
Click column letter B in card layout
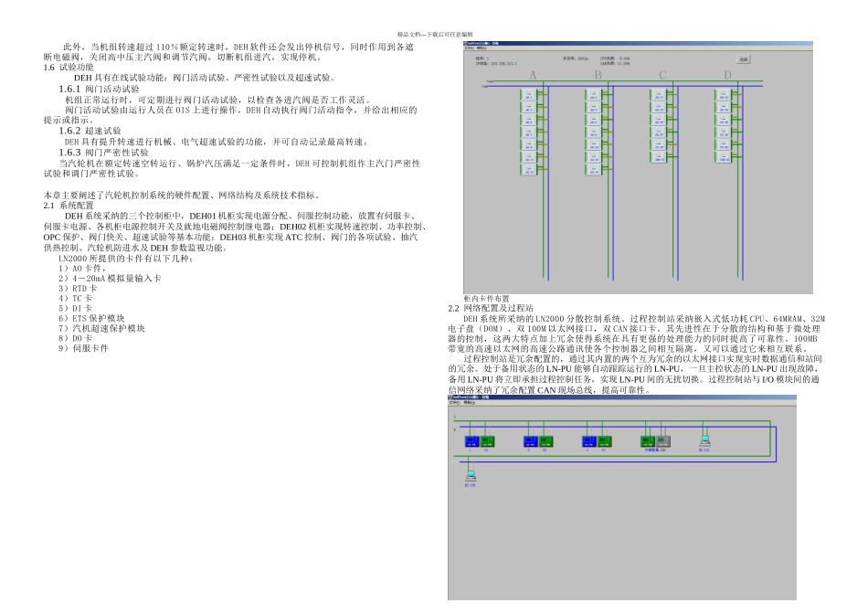point(598,75)
